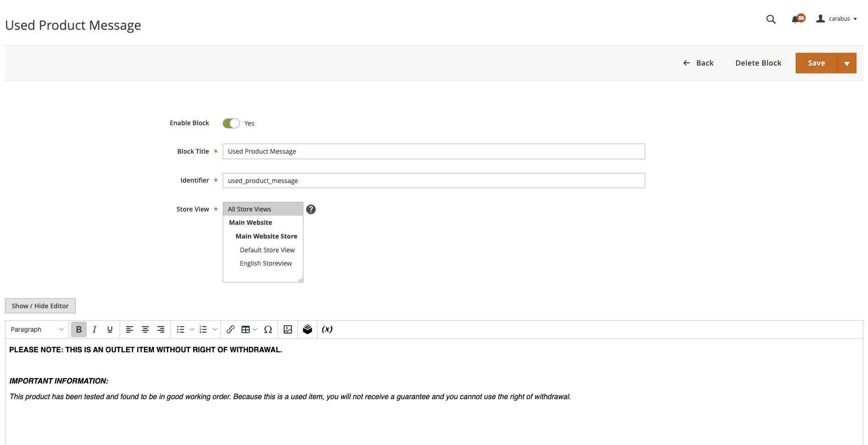Insert a link using the toolbar
This screenshot has width=868, height=445.
coord(231,329)
